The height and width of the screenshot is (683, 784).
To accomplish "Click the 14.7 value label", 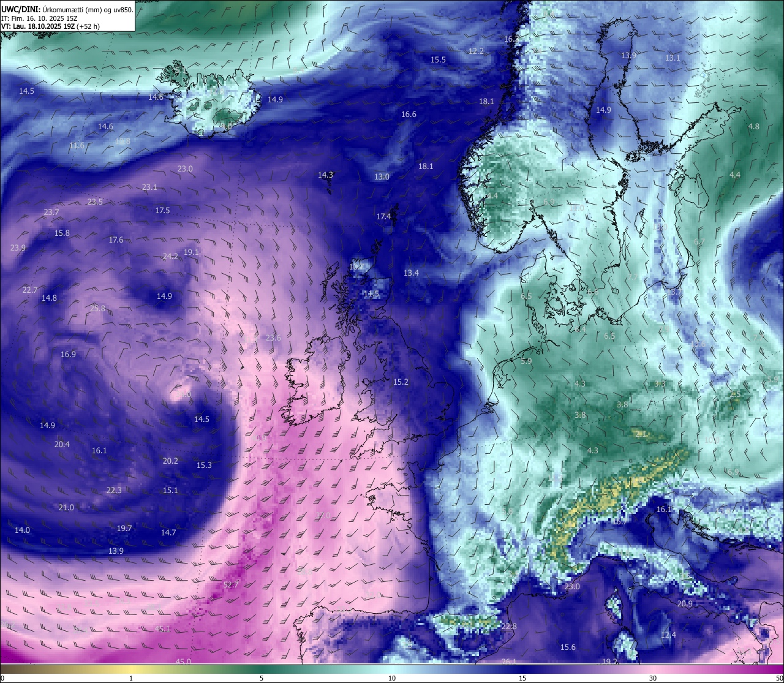I will coord(168,533).
